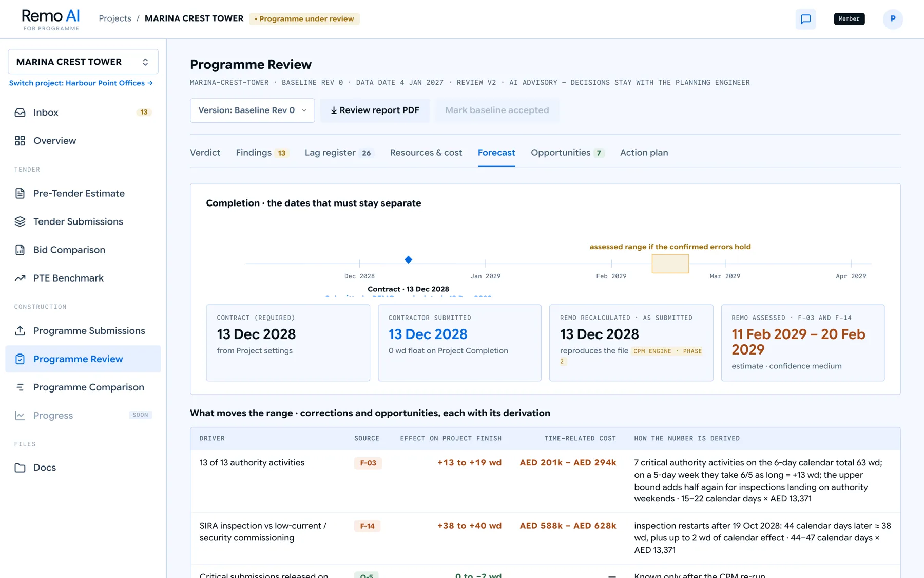The height and width of the screenshot is (578, 924).
Task: Click the Pre-Tender Estimate document icon
Action: coord(20,194)
